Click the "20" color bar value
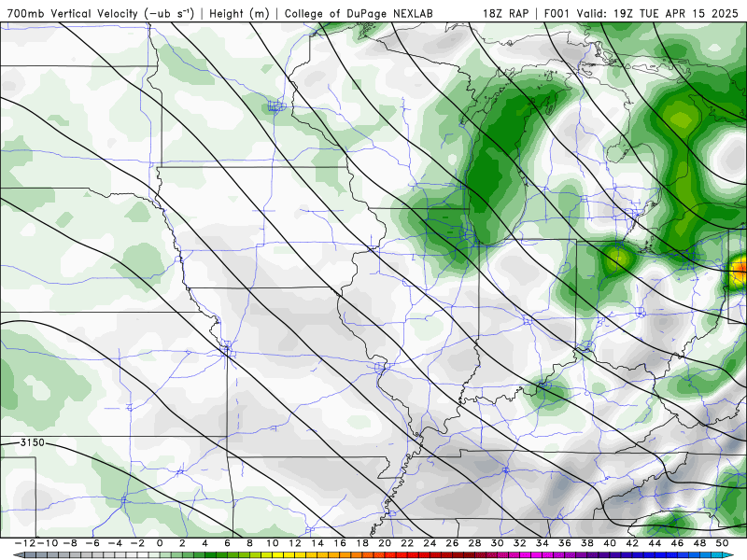The width and height of the screenshot is (747, 560). coord(385,543)
